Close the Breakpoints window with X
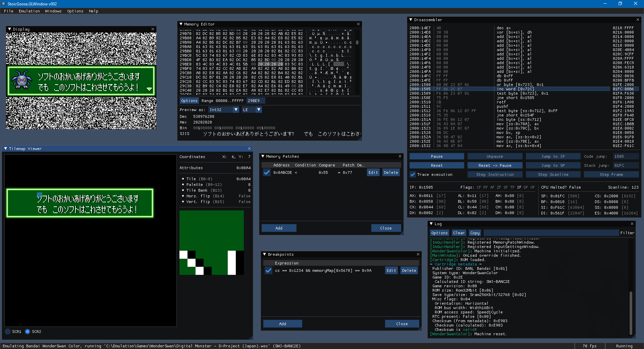The height and width of the screenshot is (349, 644). click(x=418, y=254)
